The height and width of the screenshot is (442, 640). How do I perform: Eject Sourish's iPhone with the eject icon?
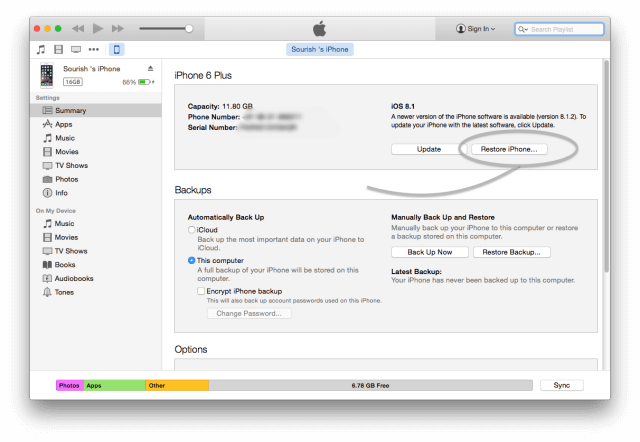pyautogui.click(x=150, y=69)
